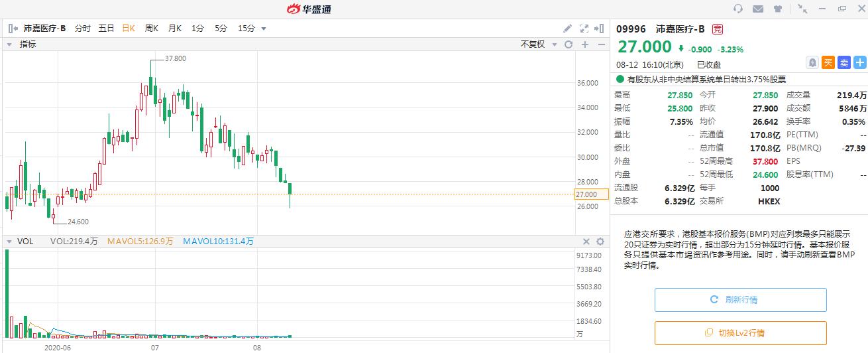Set price alert bell icon

coord(812,62)
